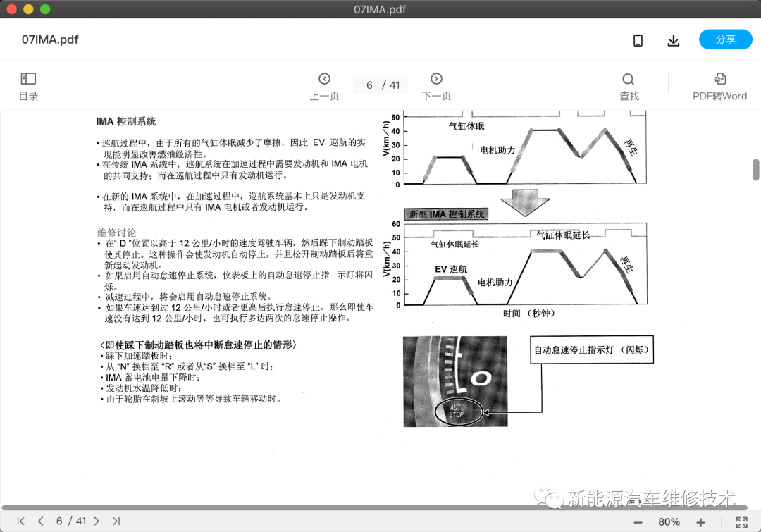Screen dimensions: 761x532
Task: Click the vertical scrollbar thumb
Action: pos(755,169)
